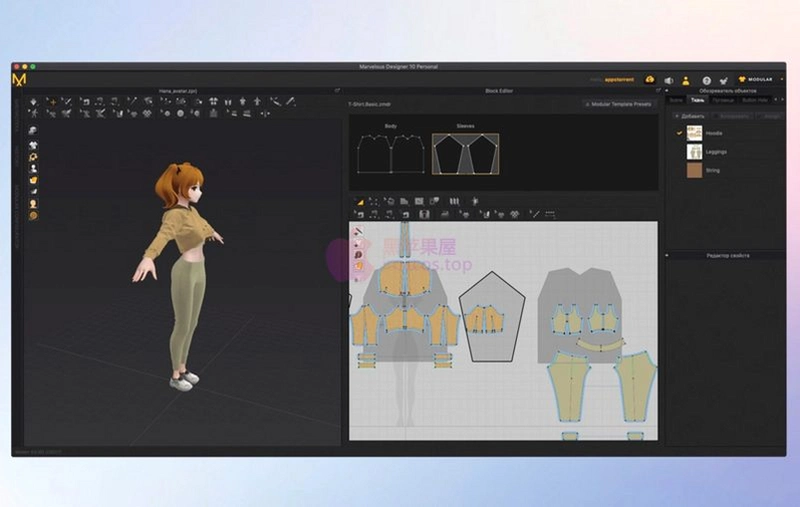Open the MODULAR mode dropdown
The image size is (800, 507).
760,80
